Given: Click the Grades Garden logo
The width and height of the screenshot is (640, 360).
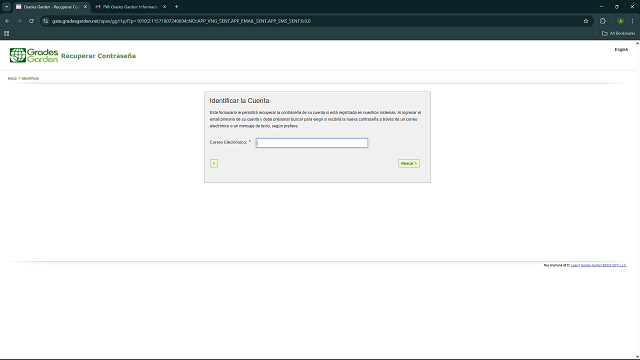Looking at the screenshot, I should [34, 56].
